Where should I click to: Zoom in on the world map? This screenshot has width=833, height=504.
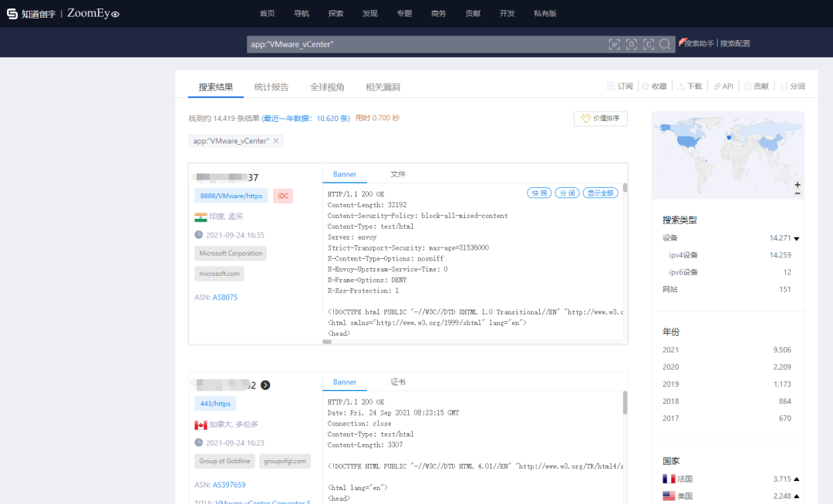pyautogui.click(x=798, y=185)
